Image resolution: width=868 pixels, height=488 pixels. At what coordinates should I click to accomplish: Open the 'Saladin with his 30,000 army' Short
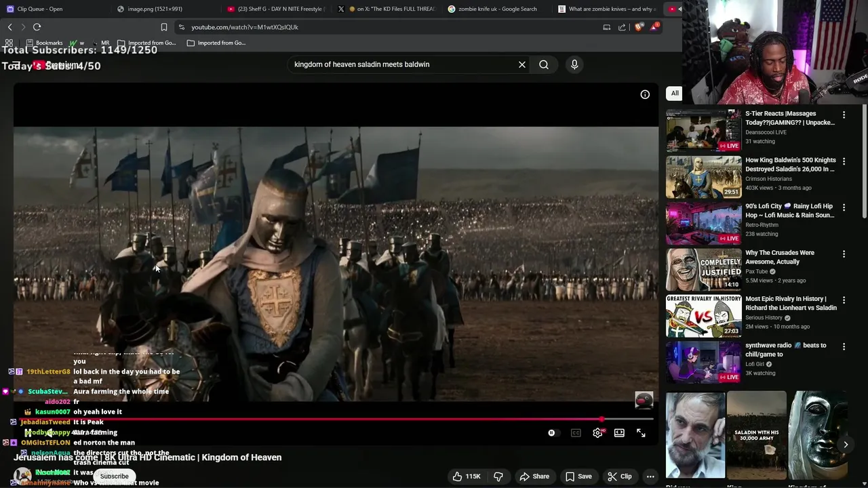click(756, 435)
